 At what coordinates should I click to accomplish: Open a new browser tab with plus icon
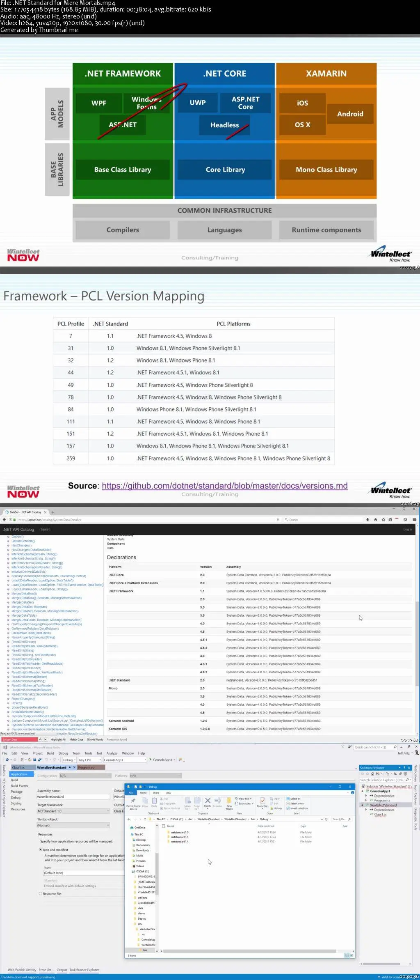52,512
